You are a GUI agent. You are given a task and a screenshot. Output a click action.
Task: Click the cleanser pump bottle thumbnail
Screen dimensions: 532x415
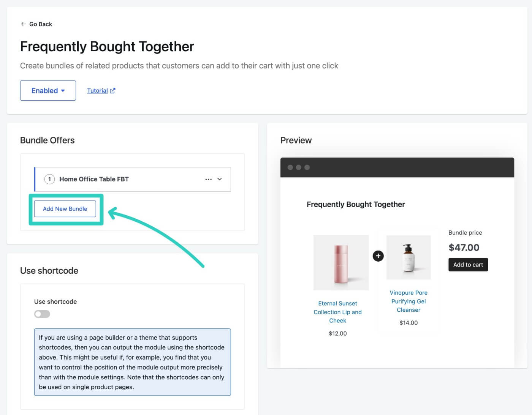coord(408,257)
